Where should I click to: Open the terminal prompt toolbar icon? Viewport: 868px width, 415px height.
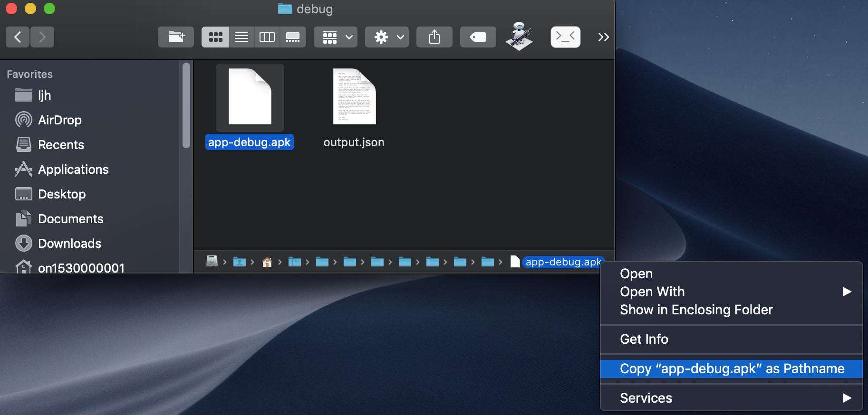(566, 37)
